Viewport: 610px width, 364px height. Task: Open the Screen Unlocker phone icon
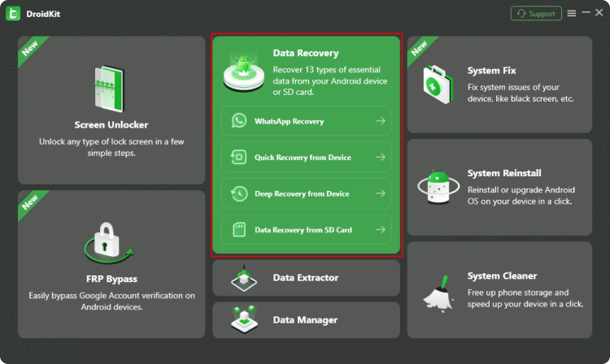click(x=111, y=89)
